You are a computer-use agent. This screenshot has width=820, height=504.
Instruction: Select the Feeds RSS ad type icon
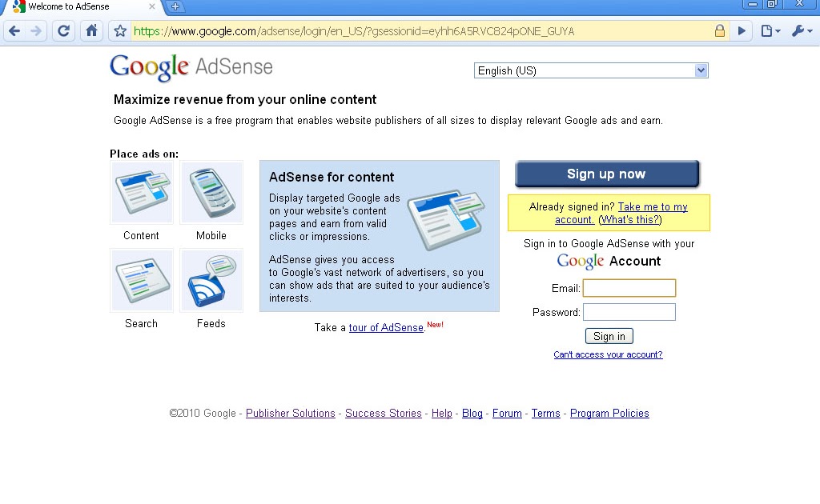[x=211, y=281]
